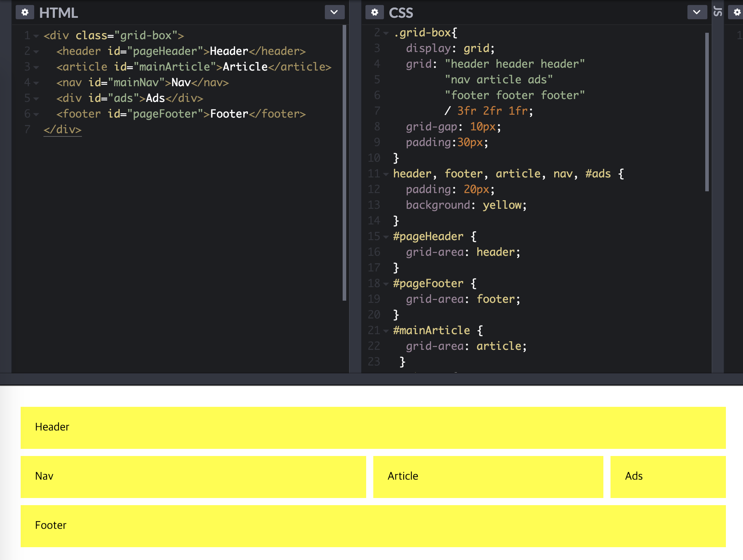The height and width of the screenshot is (560, 743).
Task: Click the editor-preview horizontal resize bar
Action: [x=371, y=379]
